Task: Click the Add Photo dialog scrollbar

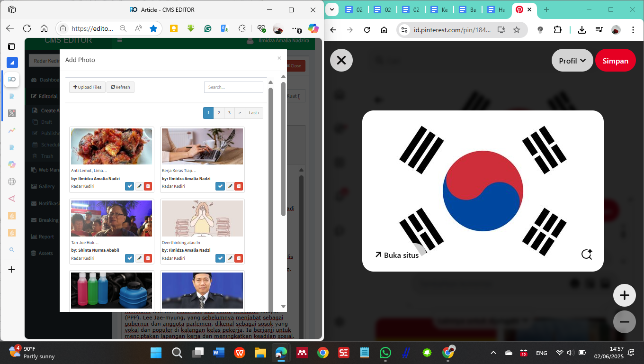Action: tap(283, 149)
